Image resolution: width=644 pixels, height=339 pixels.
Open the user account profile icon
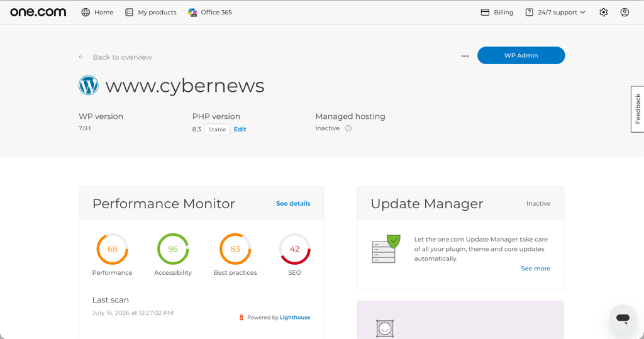coord(625,13)
